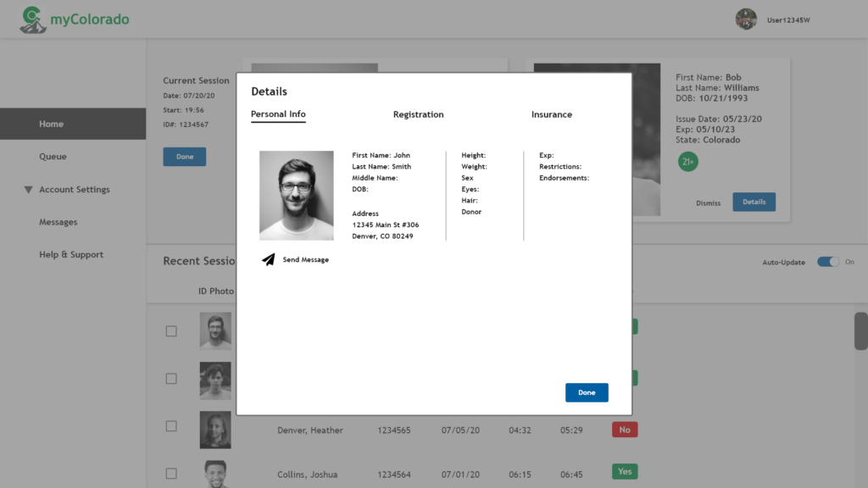Open the User12345W profile avatar
This screenshot has width=868, height=488.
tap(746, 19)
